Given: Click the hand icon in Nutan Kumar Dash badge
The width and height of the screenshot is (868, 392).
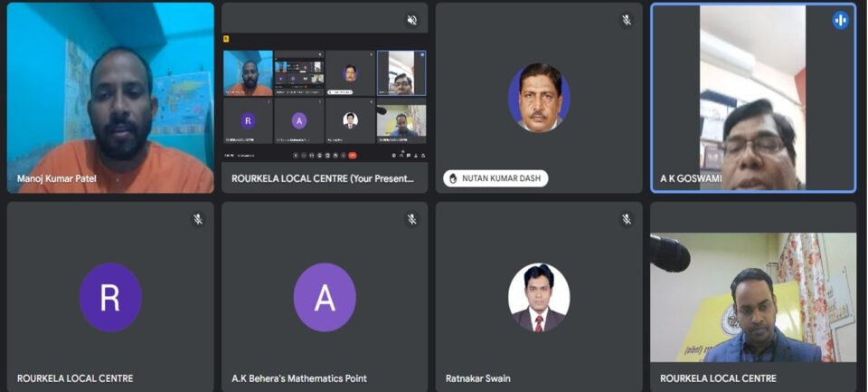Looking at the screenshot, I should (453, 178).
